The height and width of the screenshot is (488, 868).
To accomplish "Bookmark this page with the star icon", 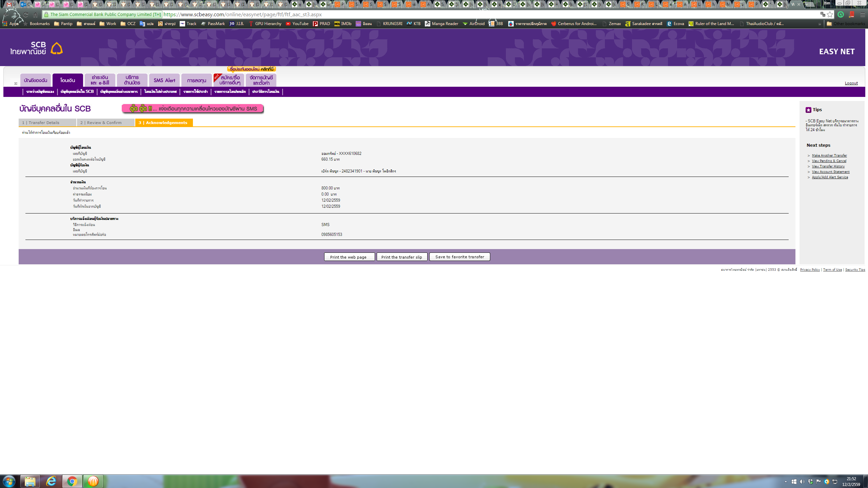I will pyautogui.click(x=830, y=14).
